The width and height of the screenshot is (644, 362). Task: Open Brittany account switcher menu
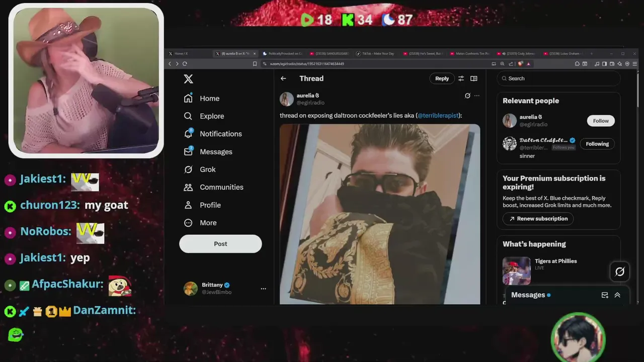(x=225, y=289)
